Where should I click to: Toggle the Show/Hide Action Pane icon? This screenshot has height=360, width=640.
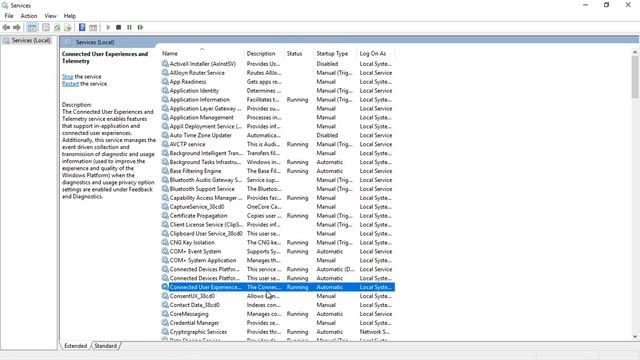pyautogui.click(x=93, y=27)
